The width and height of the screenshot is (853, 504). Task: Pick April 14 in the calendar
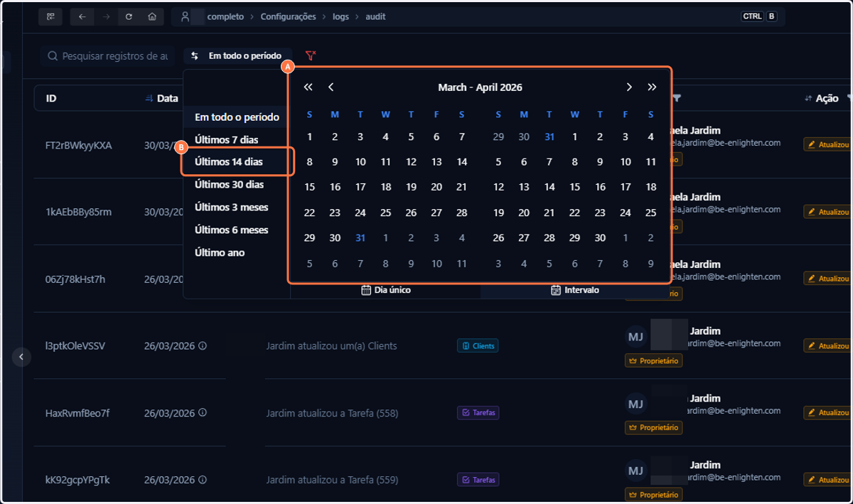[x=549, y=188]
